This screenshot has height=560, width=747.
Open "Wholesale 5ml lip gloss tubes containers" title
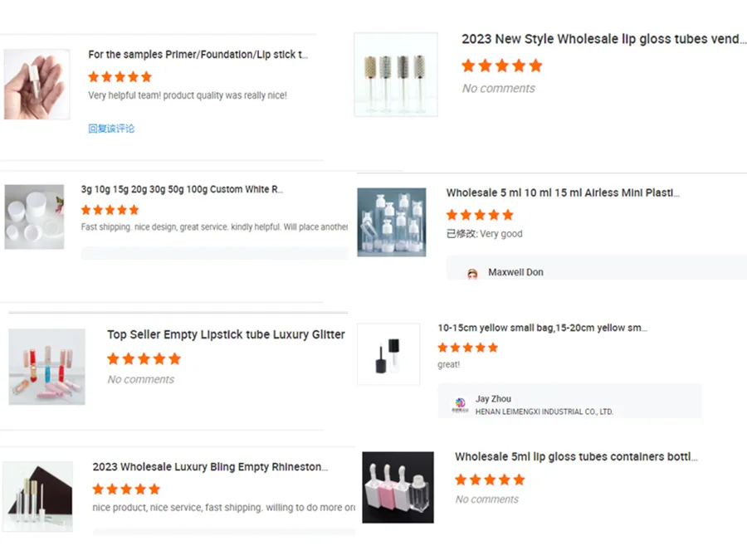(x=576, y=456)
